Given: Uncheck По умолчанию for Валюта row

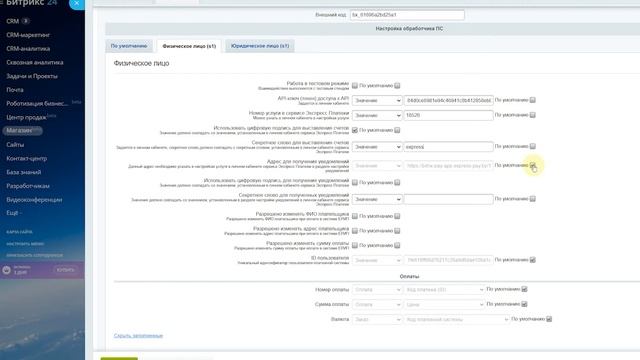Looking at the screenshot, I should point(549,319).
